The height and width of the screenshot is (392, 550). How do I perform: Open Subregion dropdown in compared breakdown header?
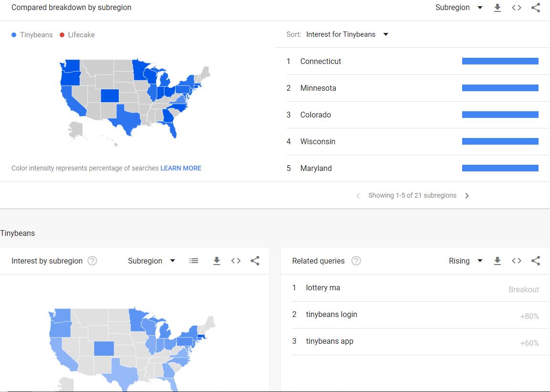[x=459, y=8]
